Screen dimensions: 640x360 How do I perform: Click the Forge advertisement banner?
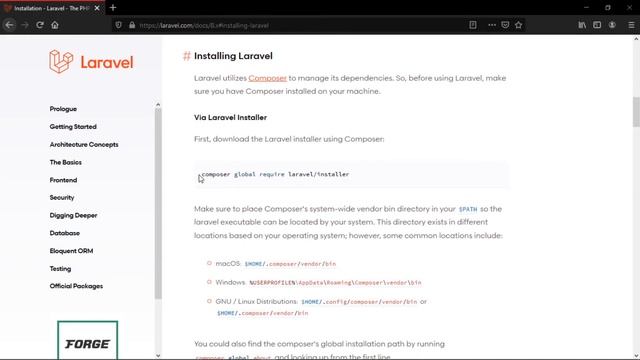pos(87,340)
